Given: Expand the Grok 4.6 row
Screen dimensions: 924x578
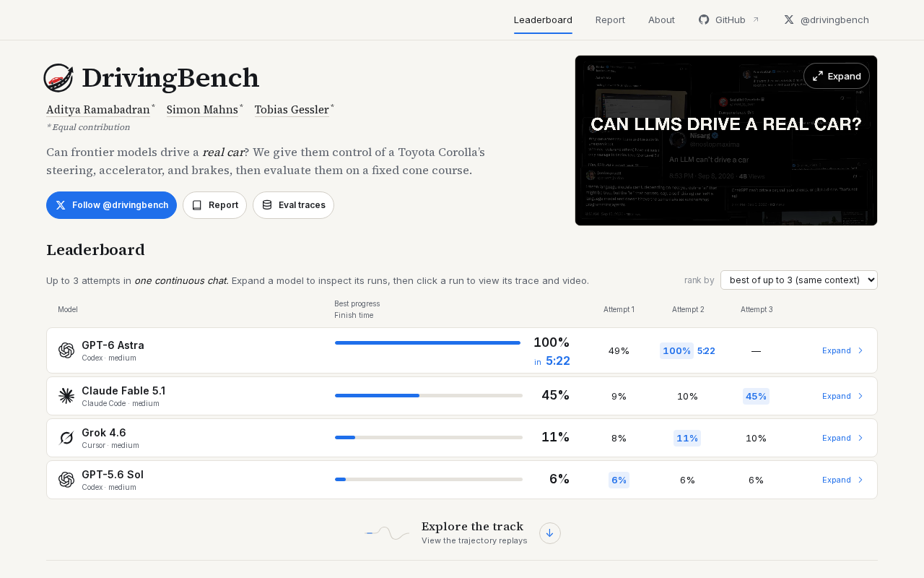Looking at the screenshot, I should coord(842,438).
